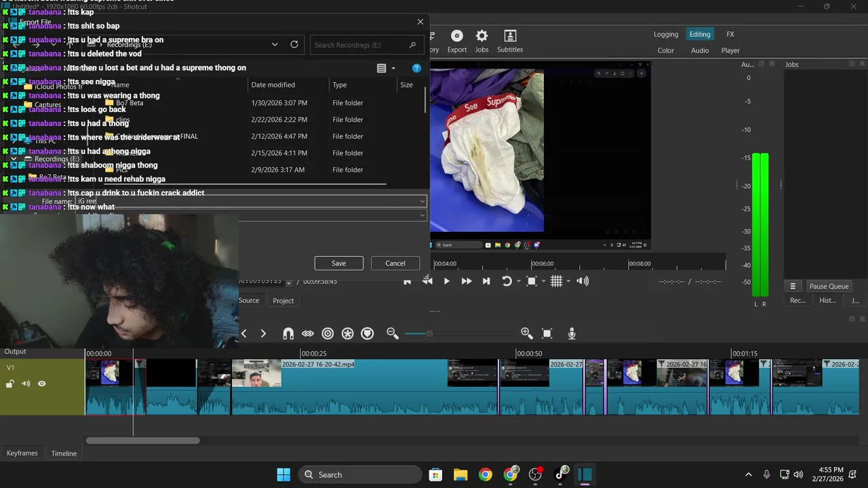This screenshot has width=868, height=488.
Task: Click the record audio microphone icon
Action: [x=572, y=333]
